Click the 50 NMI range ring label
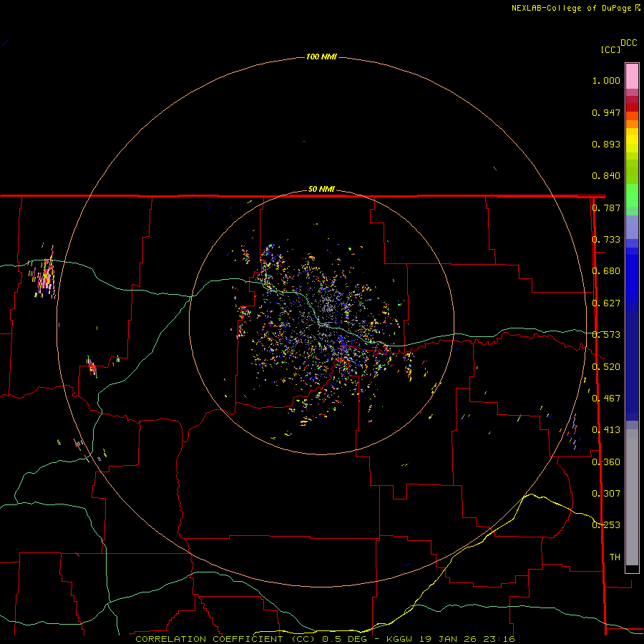The height and width of the screenshot is (644, 644). pos(321,190)
